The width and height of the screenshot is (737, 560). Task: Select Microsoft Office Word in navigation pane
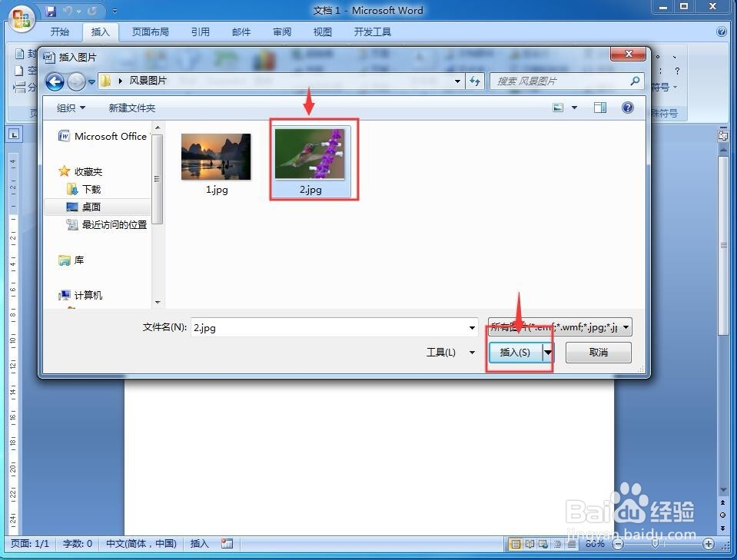click(x=103, y=136)
